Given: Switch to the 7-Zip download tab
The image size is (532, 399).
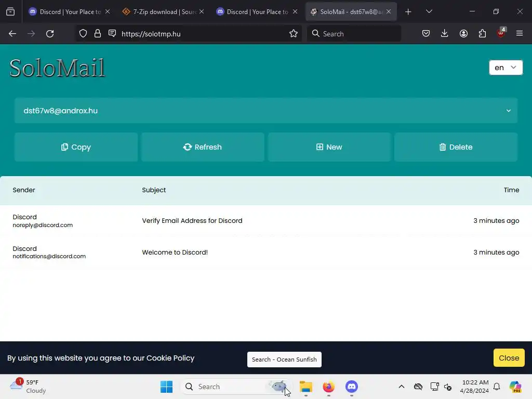Looking at the screenshot, I should (x=163, y=12).
